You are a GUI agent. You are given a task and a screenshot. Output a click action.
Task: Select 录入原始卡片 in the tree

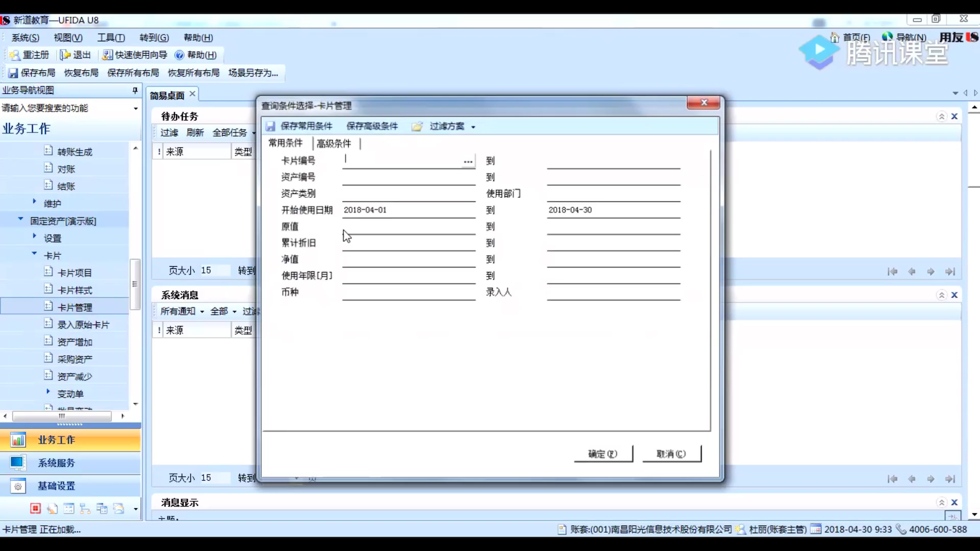pos(83,325)
